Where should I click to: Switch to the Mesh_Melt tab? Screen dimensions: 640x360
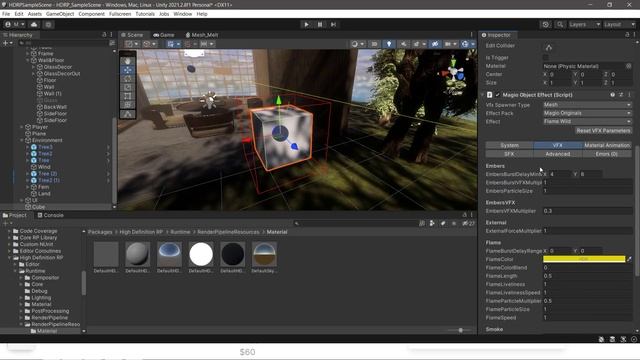(x=202, y=35)
